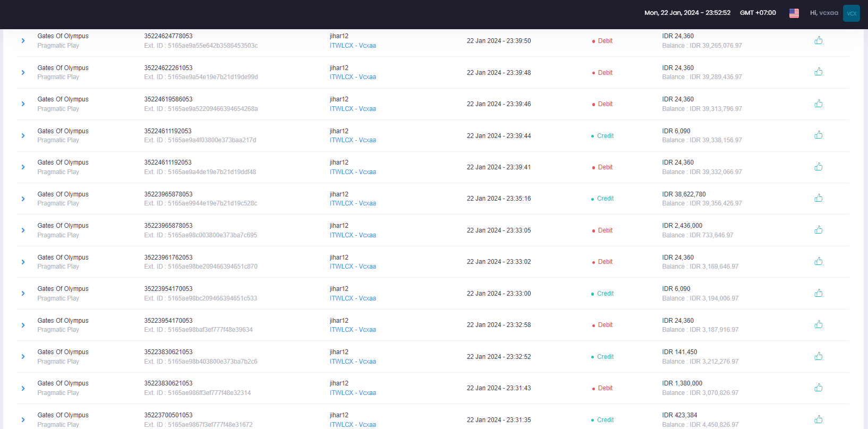Click thumbs-up icon in the IDR 2,436,000 row
Viewport: 868px width, 429px height.
(x=819, y=230)
